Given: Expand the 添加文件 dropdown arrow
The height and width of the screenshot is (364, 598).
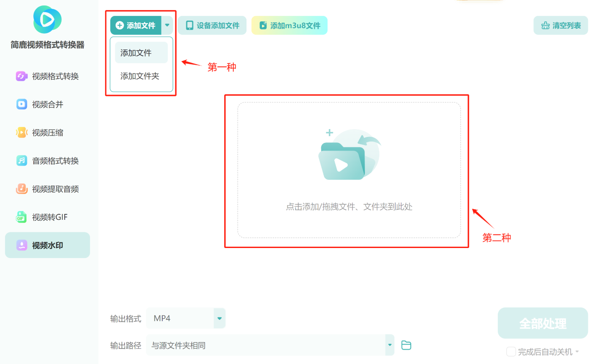Looking at the screenshot, I should click(167, 25).
